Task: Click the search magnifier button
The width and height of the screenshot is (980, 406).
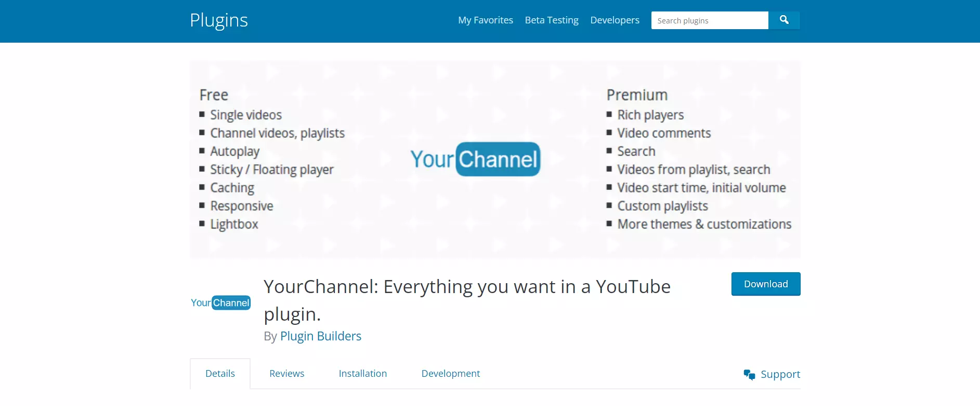Action: tap(784, 20)
